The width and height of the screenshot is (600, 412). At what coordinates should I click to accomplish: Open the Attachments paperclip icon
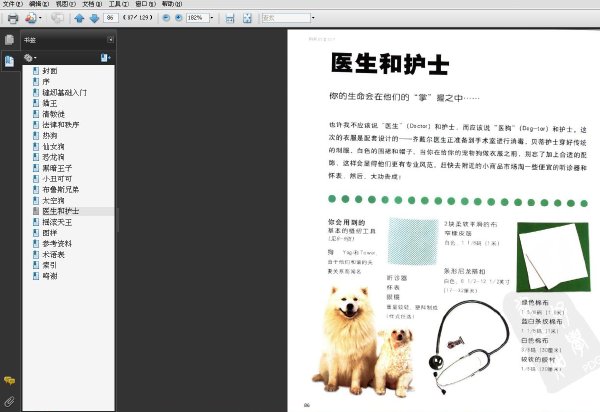tap(9, 402)
